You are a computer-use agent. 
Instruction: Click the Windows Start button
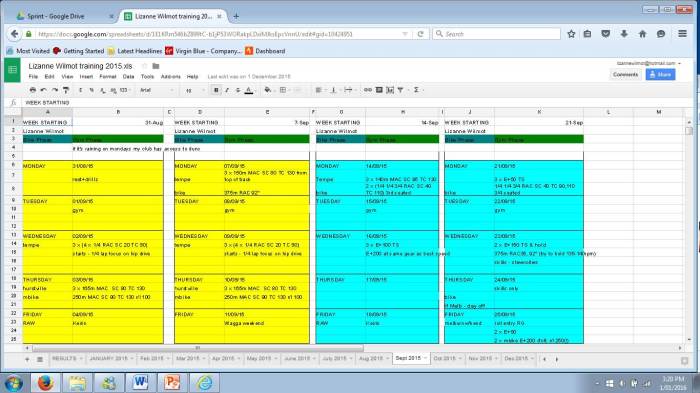(14, 383)
